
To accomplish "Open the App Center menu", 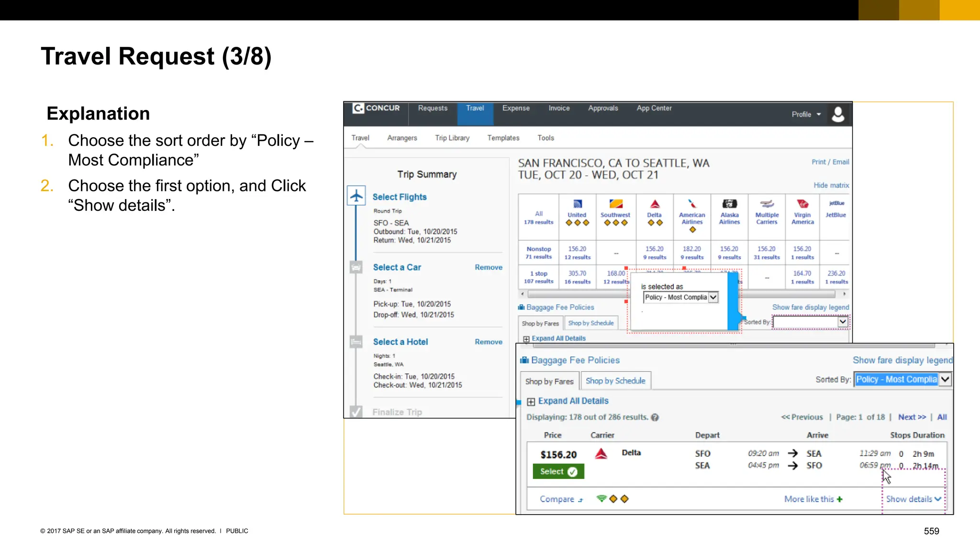I will pos(654,108).
